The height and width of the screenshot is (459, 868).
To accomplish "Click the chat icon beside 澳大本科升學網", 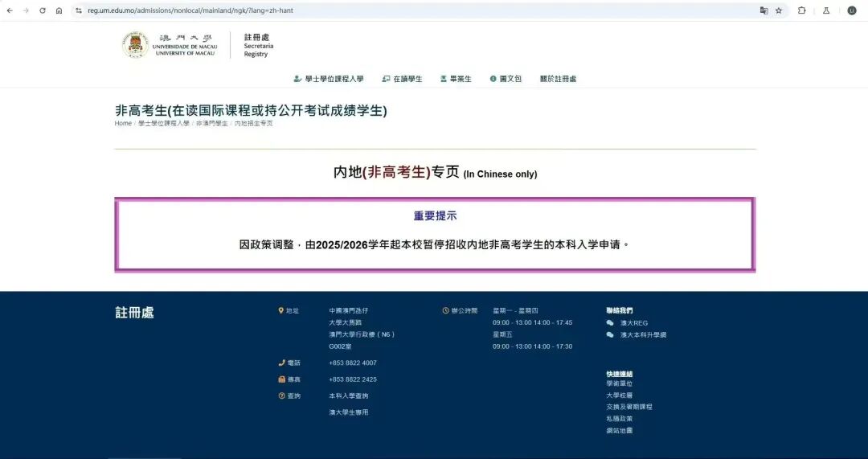I will coord(610,335).
